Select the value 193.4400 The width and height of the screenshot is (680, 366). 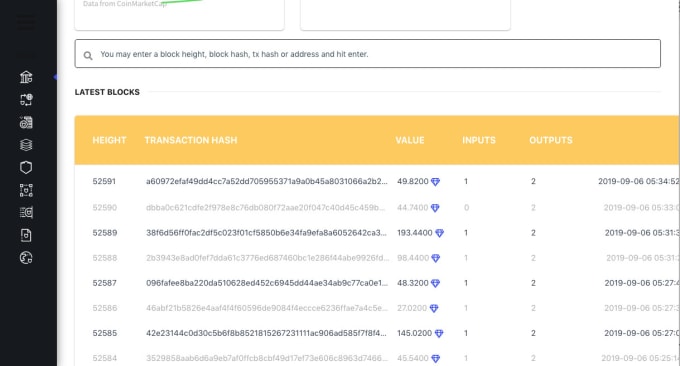point(415,233)
